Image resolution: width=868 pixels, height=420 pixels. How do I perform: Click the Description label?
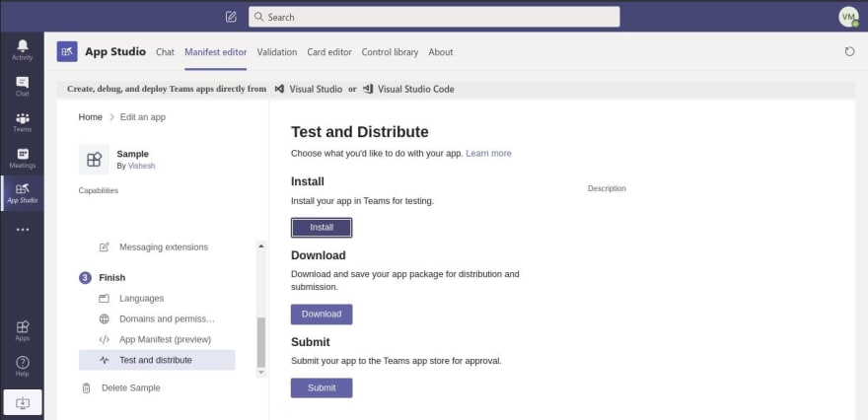coord(607,188)
